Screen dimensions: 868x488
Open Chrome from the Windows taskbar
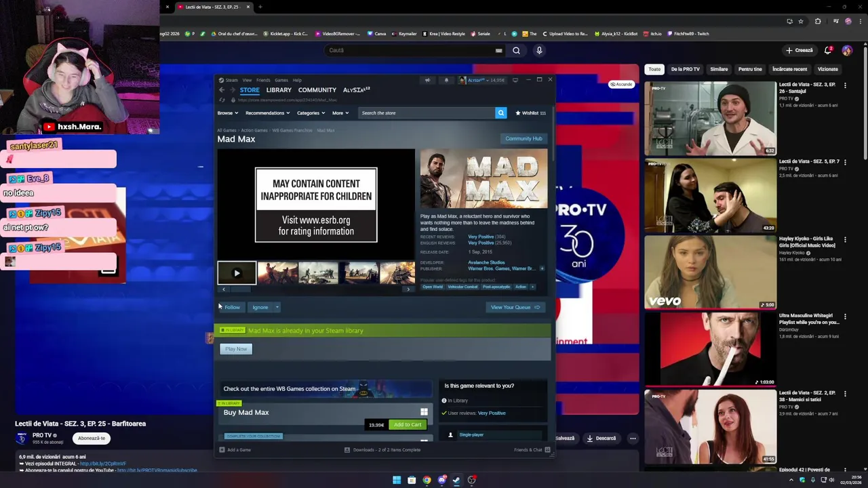coord(427,480)
